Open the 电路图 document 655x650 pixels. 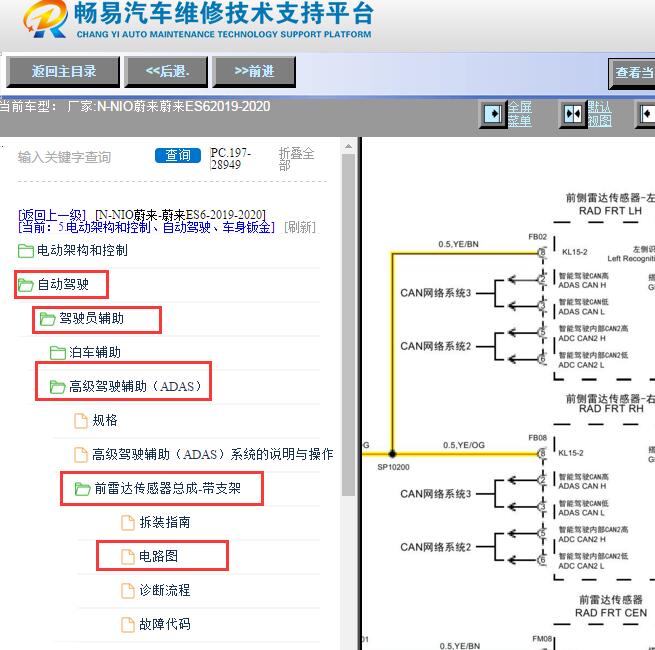coord(158,556)
